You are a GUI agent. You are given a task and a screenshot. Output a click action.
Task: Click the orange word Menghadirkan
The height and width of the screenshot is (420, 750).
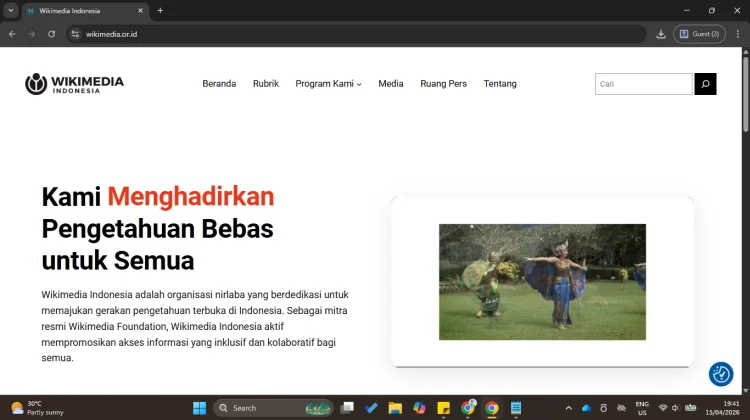click(191, 197)
